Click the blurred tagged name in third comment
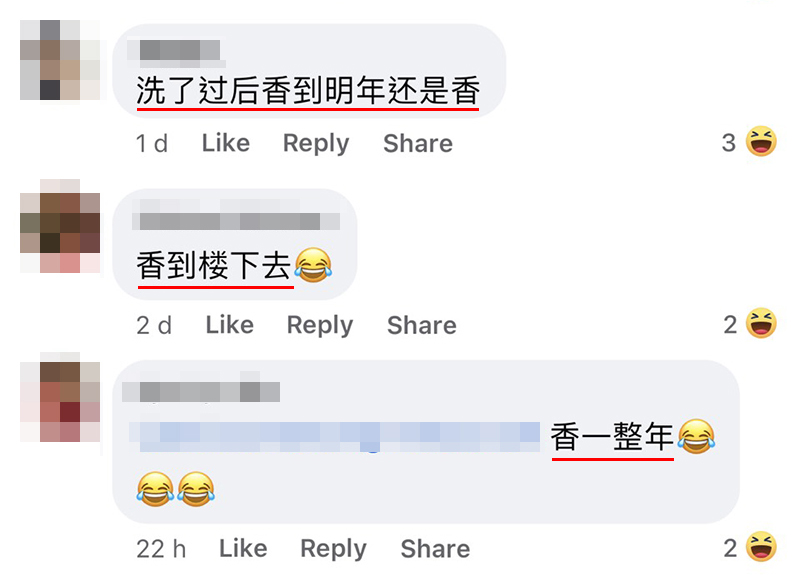The width and height of the screenshot is (800, 576). (x=335, y=437)
